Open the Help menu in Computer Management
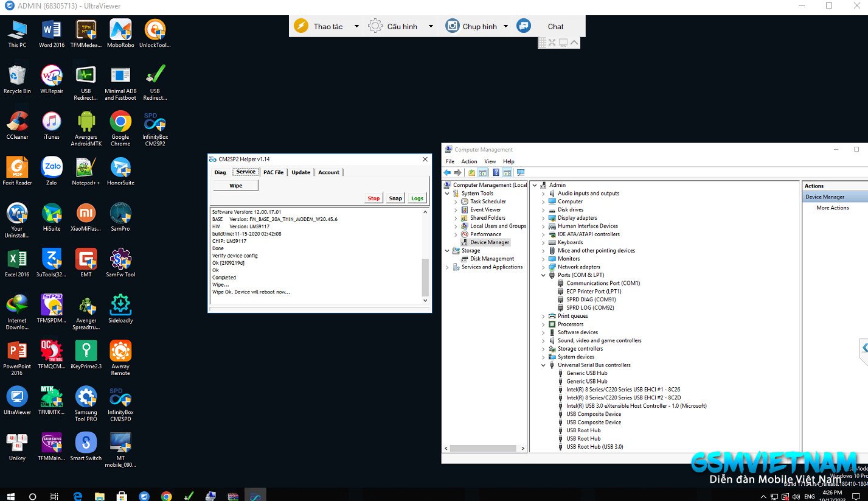 (x=509, y=161)
